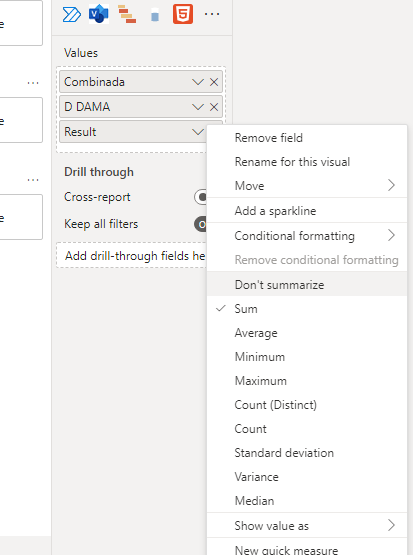Open the Result field dropdown arrow
413x555 pixels.
pos(198,132)
